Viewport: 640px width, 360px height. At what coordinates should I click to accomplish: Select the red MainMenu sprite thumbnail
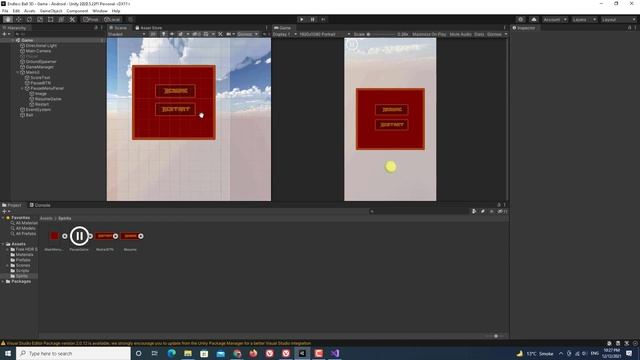tap(54, 236)
